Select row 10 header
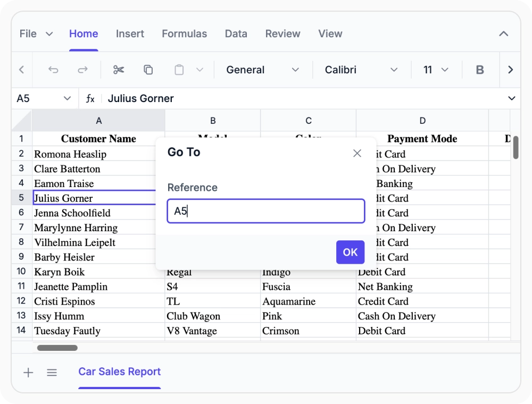Viewport: 532px width, 404px height. (21, 272)
